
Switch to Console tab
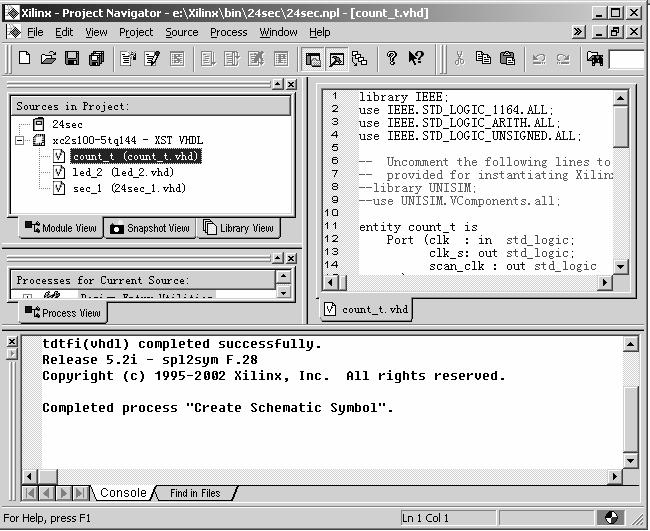(x=123, y=493)
